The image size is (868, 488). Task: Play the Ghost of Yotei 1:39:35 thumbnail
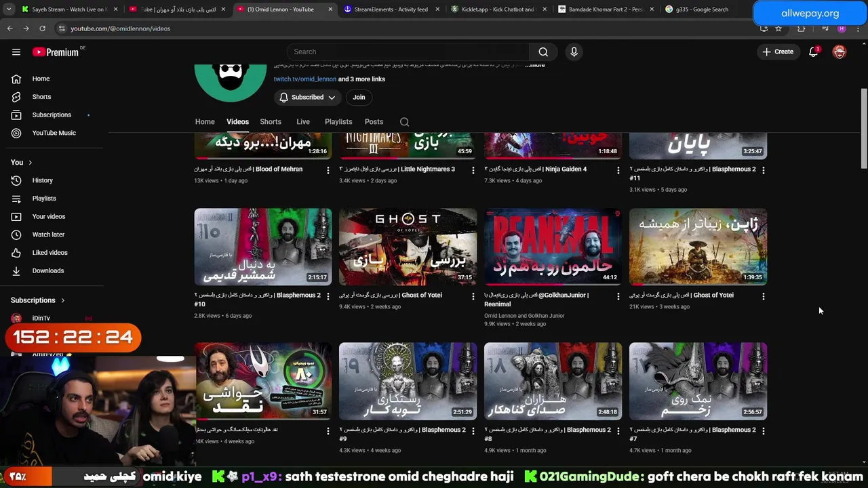click(x=698, y=247)
